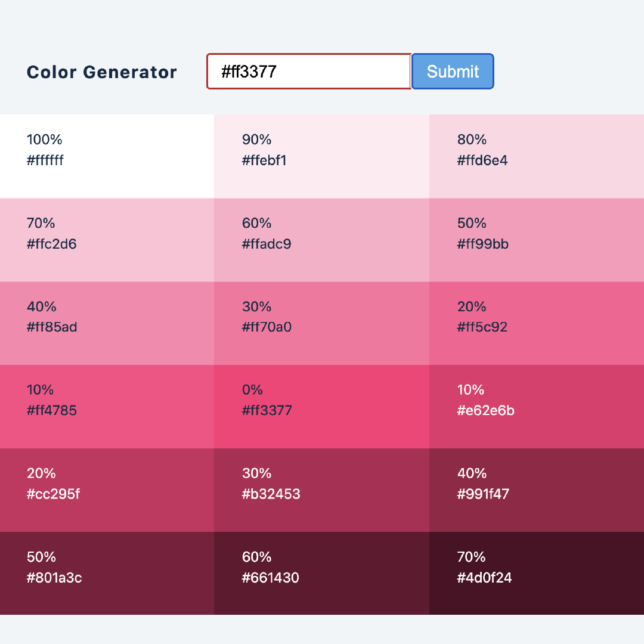Choose the darkest shade #4d0f24
Viewport: 644px width, 644px height.
pyautogui.click(x=536, y=573)
